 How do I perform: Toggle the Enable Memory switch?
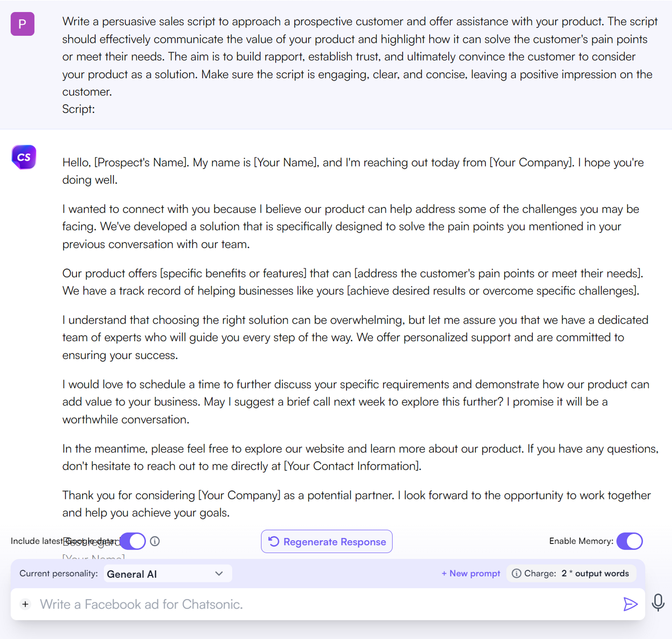(629, 541)
